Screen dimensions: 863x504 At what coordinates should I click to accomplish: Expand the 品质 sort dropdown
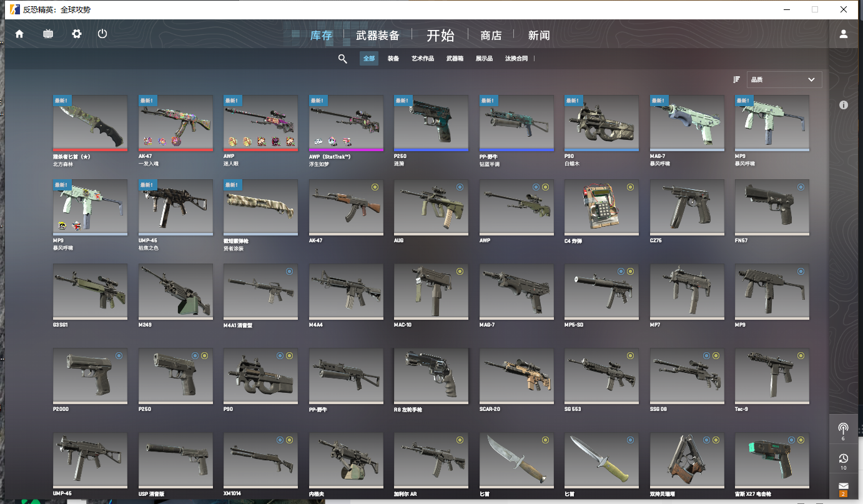784,79
